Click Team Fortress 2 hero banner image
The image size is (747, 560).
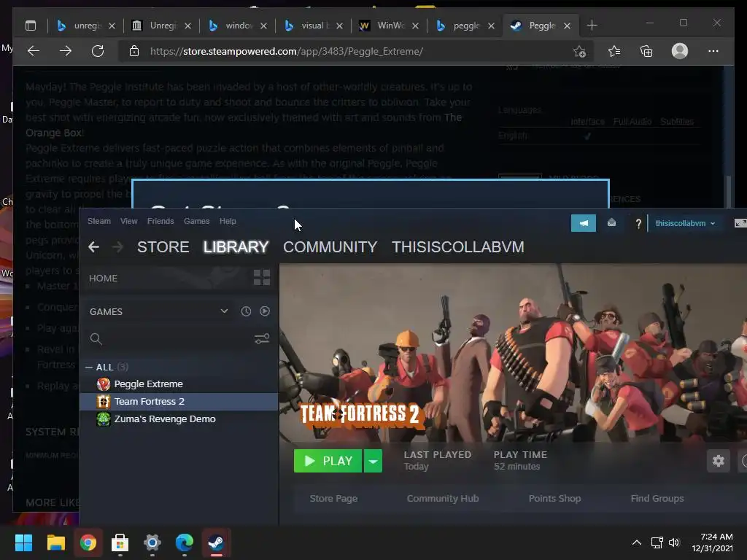tap(513, 352)
